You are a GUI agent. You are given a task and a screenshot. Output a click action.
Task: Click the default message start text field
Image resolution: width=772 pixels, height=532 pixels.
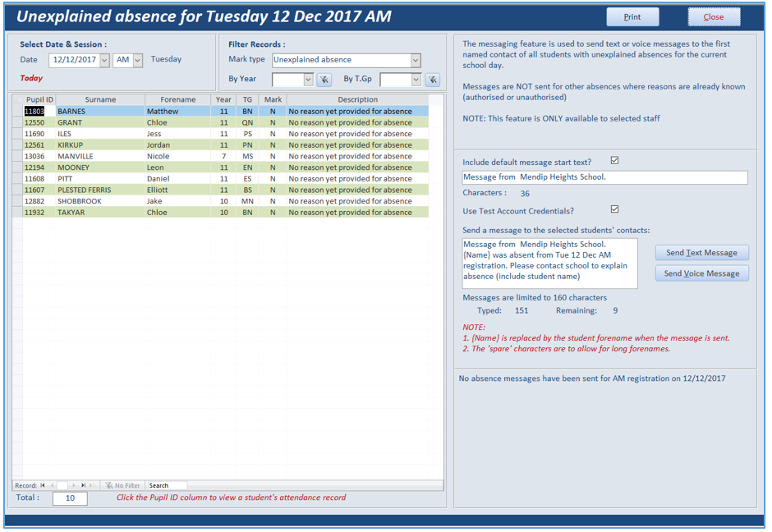pyautogui.click(x=605, y=177)
